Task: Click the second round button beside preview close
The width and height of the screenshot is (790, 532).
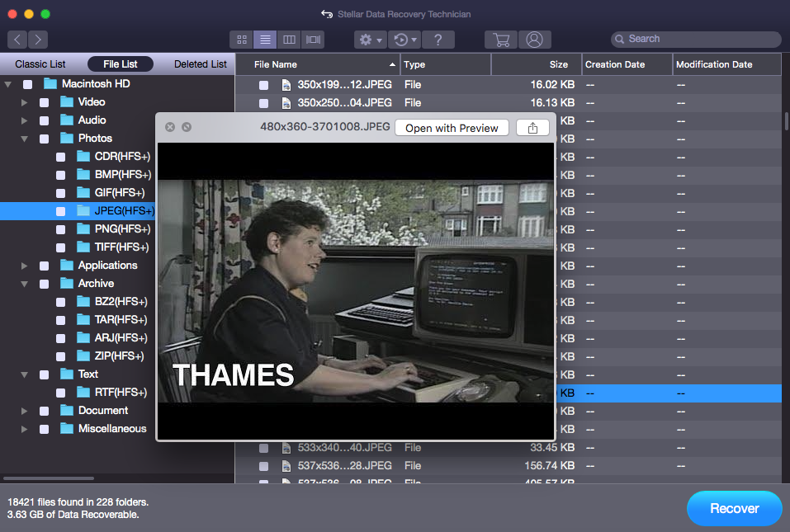Action: tap(187, 127)
